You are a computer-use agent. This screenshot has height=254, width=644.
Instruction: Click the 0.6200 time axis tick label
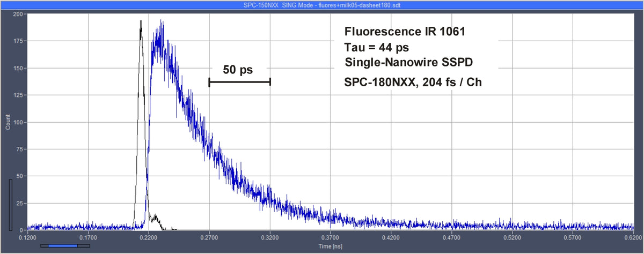point(633,236)
